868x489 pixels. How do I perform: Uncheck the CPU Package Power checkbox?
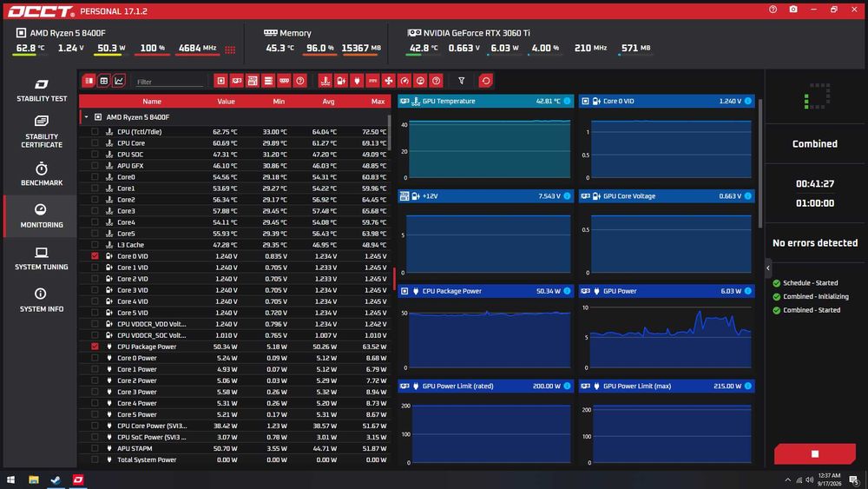tap(95, 347)
